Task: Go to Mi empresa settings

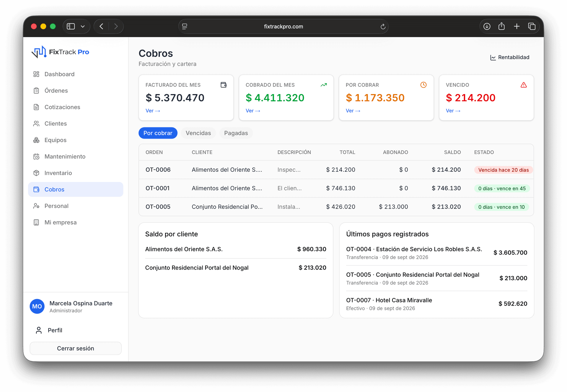Action: (x=76, y=222)
